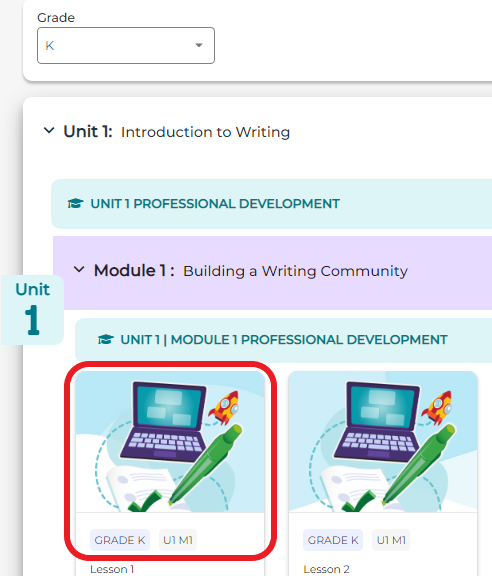Click the Lesson 1 title text
The image size is (492, 576).
click(112, 569)
